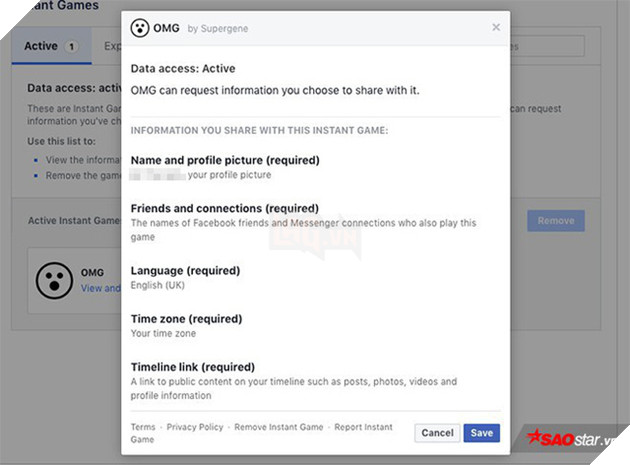The image size is (630, 465).
Task: Click 'OMG can request information' sentence
Action: coord(275,90)
